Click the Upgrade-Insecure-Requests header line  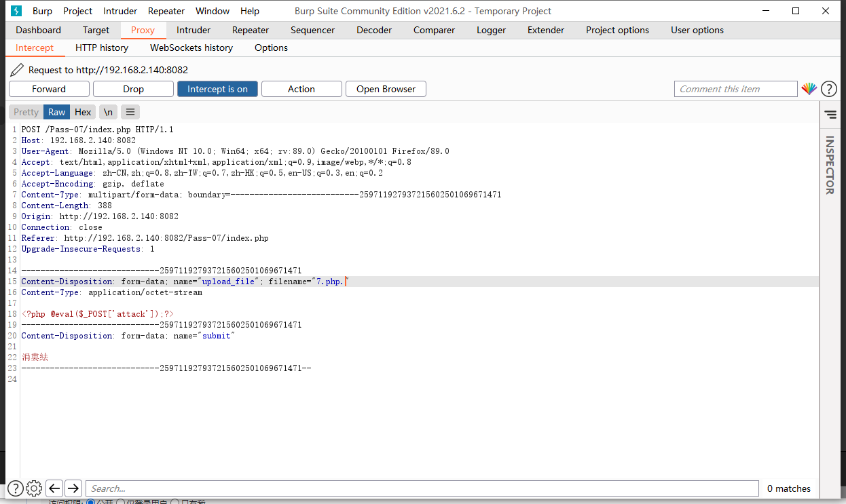click(x=88, y=249)
